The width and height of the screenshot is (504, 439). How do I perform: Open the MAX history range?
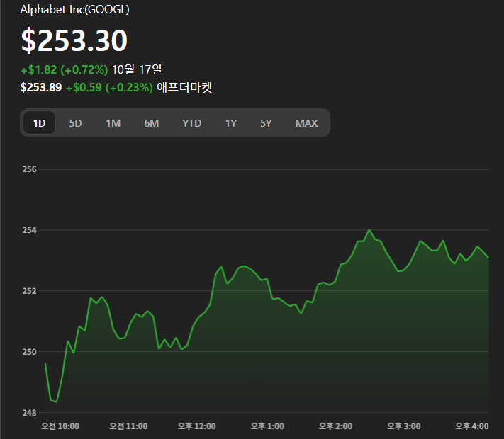pos(306,123)
